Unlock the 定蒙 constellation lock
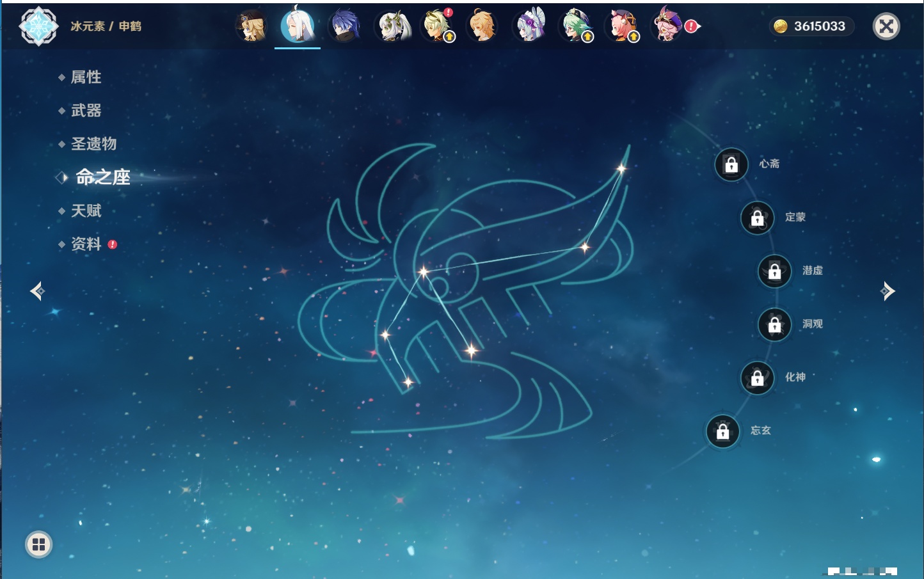This screenshot has width=924, height=579. 757,218
